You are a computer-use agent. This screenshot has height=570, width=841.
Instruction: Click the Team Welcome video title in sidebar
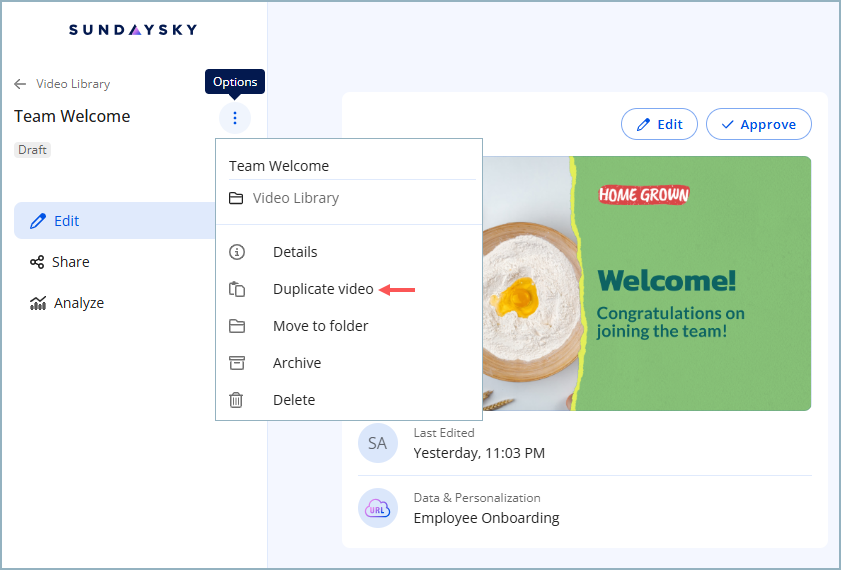72,116
